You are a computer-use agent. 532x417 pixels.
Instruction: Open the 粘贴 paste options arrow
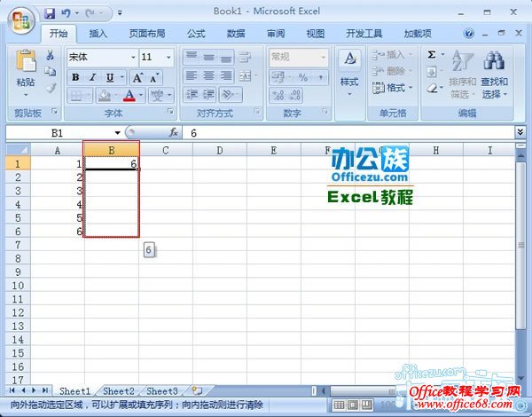click(x=26, y=95)
